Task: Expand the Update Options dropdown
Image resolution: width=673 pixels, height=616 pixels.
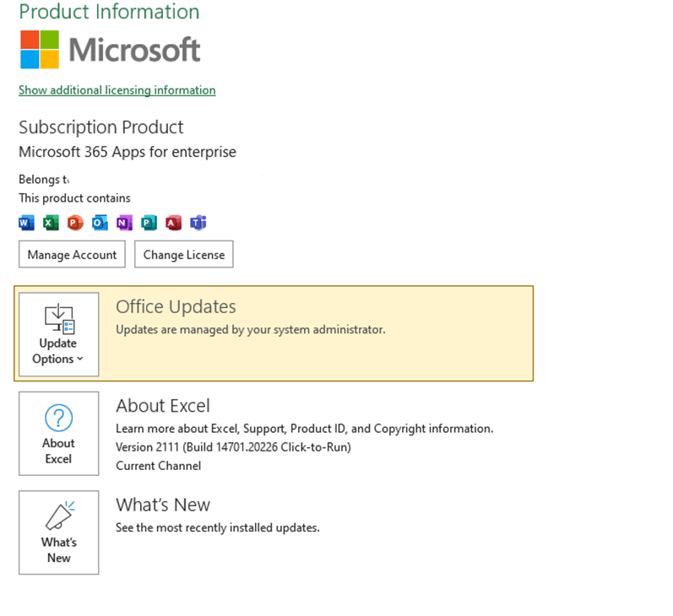Action: [59, 335]
